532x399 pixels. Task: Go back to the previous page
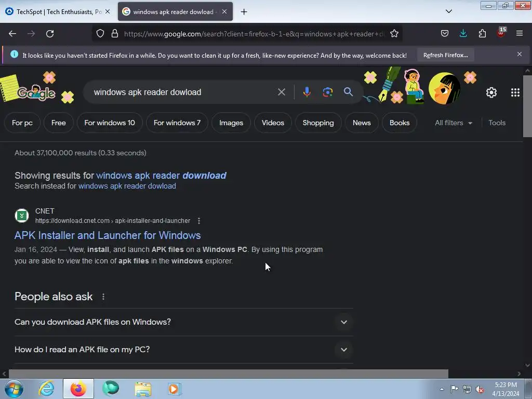pos(12,34)
